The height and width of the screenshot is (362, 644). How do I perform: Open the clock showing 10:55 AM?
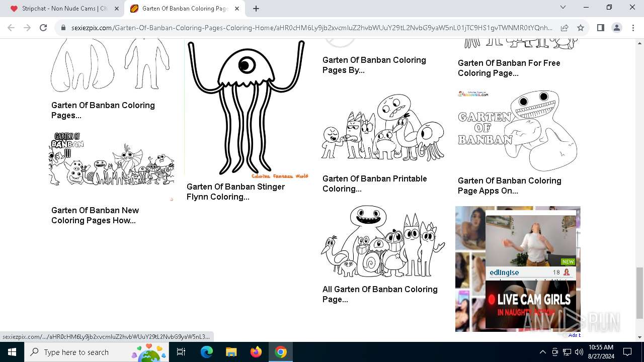click(x=601, y=352)
